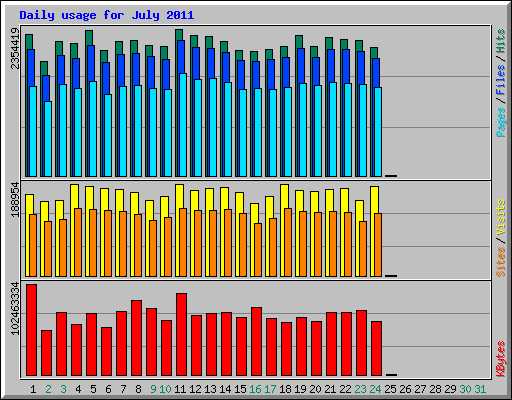
Task: Click day label 31 on the x-axis
Action: click(480, 389)
